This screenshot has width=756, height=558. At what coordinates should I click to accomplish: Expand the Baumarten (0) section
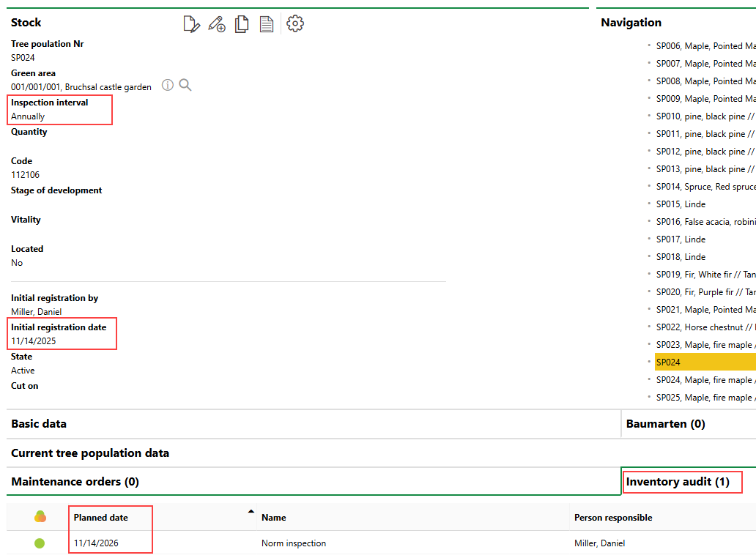point(665,424)
